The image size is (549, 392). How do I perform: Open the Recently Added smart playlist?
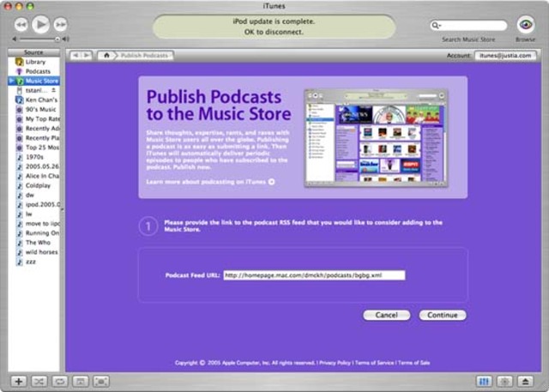click(x=34, y=129)
